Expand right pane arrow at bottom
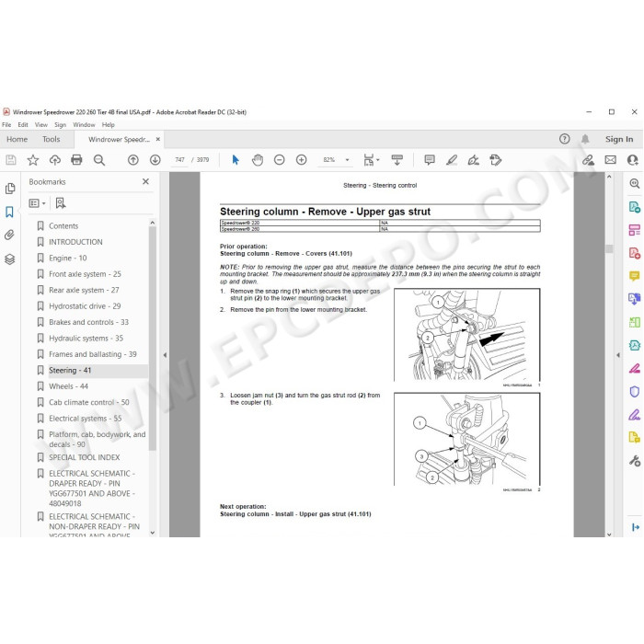The width and height of the screenshot is (644, 644). (635, 527)
